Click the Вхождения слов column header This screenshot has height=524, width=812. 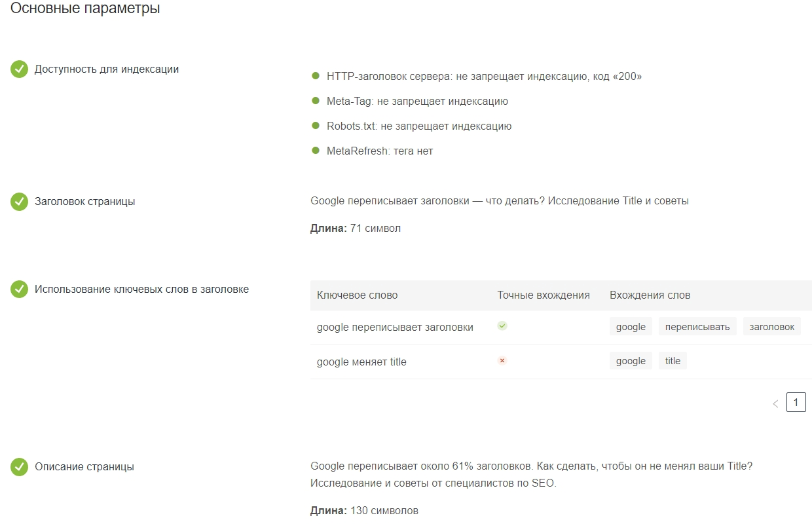point(650,295)
